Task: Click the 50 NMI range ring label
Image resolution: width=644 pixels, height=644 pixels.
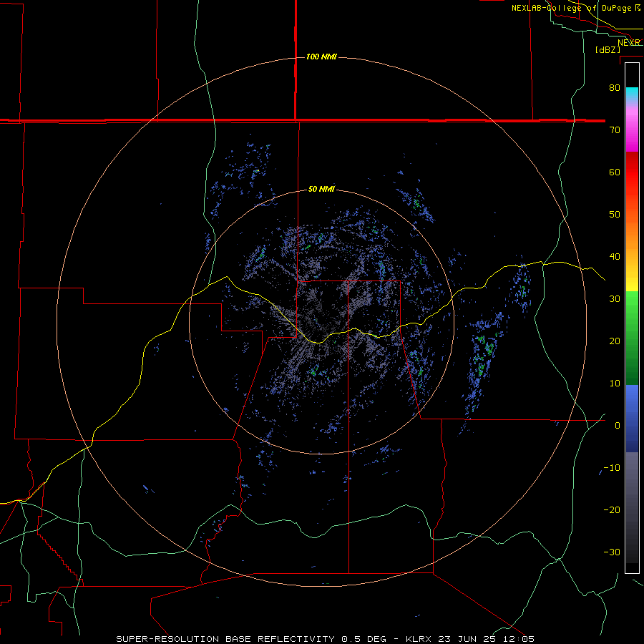Action: pos(321,190)
